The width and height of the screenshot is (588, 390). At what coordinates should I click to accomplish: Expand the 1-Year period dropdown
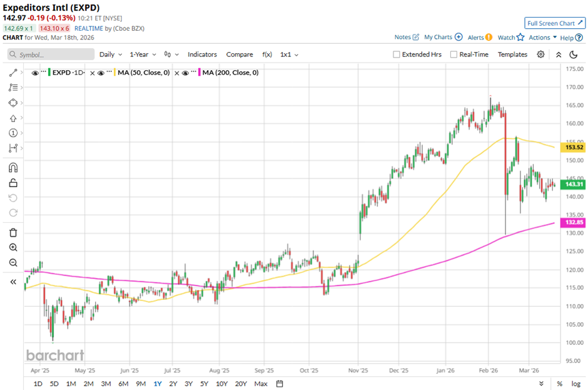click(x=144, y=54)
